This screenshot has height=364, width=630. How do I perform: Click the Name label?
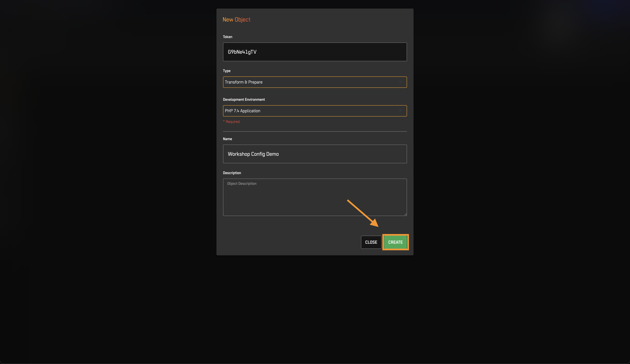point(227,139)
